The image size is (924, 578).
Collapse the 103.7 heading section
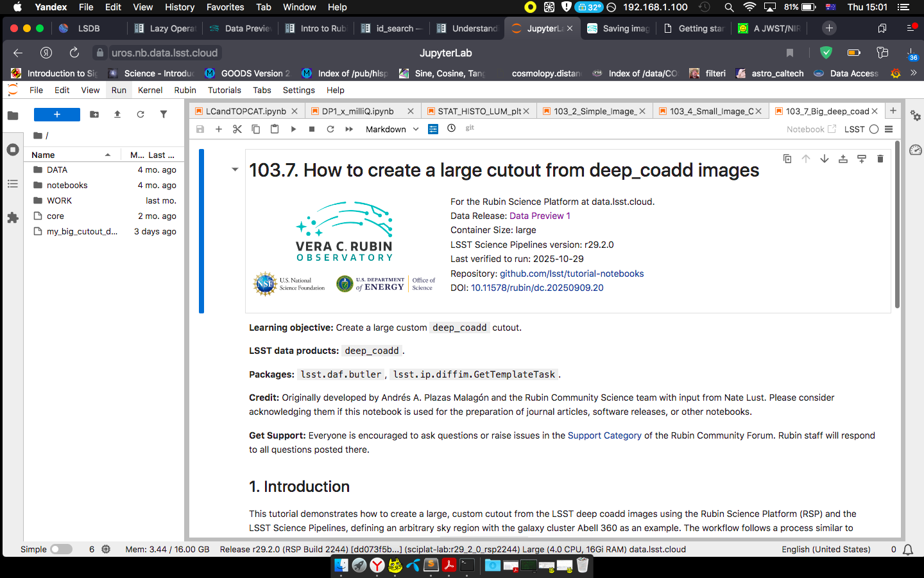tap(235, 170)
